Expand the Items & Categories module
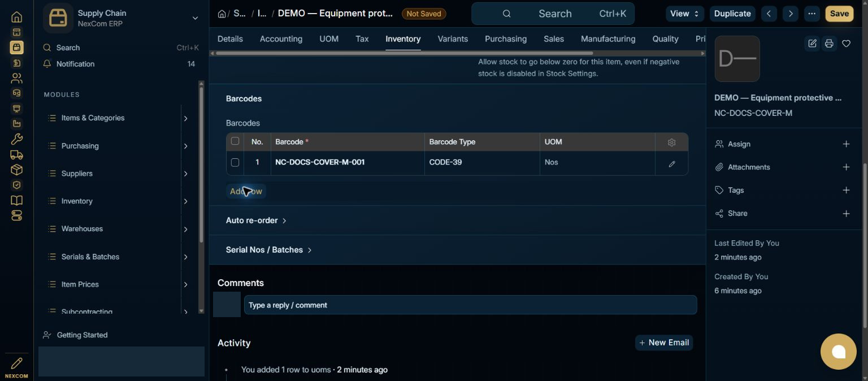 point(185,118)
